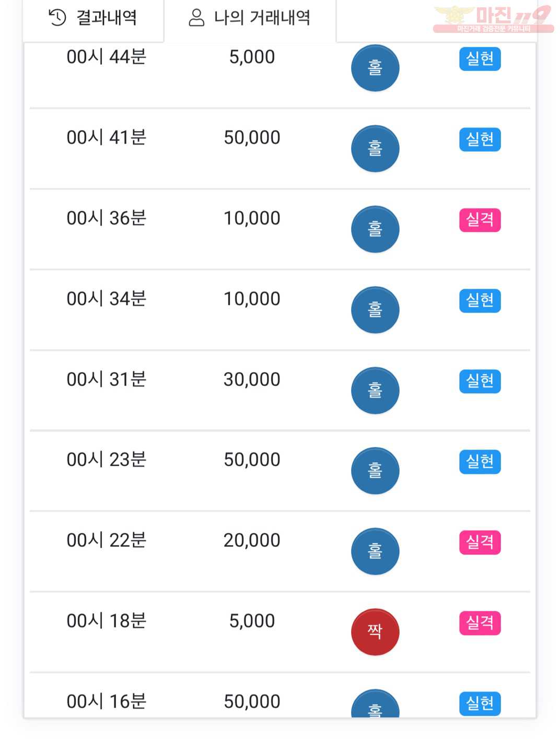This screenshot has height=752, width=560.
Task: Click the 홀 circle for 00시 36분
Action: point(375,229)
